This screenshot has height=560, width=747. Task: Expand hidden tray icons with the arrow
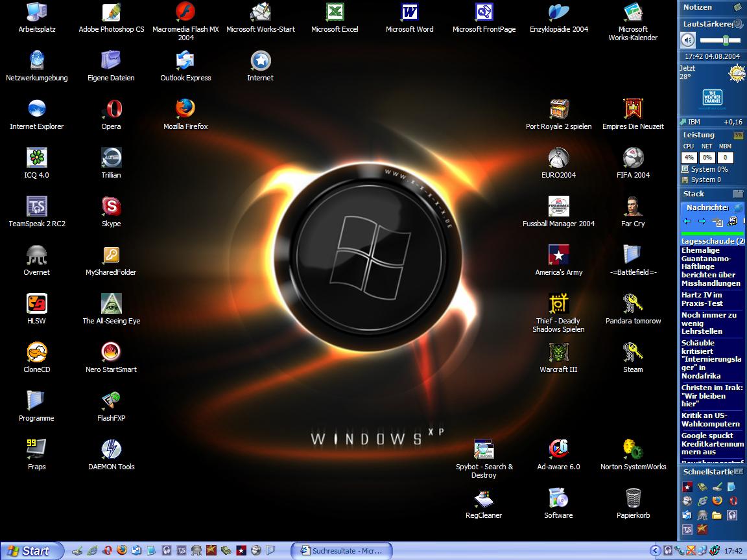click(x=655, y=551)
